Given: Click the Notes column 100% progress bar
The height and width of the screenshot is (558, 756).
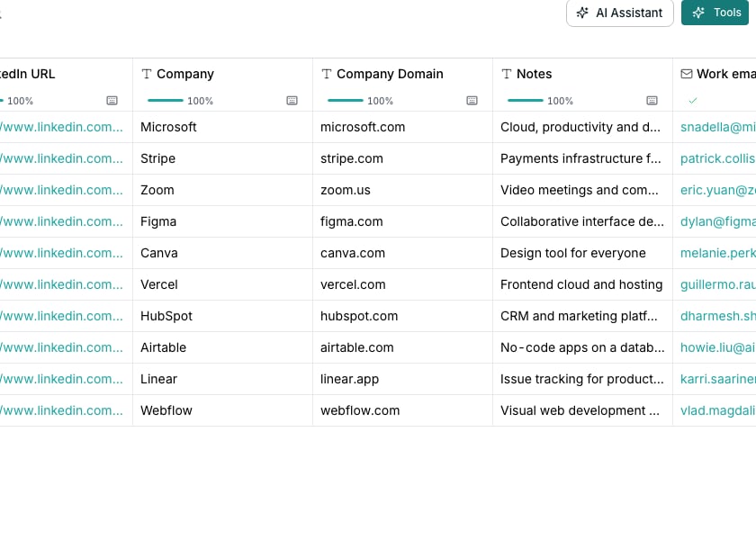Looking at the screenshot, I should [525, 100].
